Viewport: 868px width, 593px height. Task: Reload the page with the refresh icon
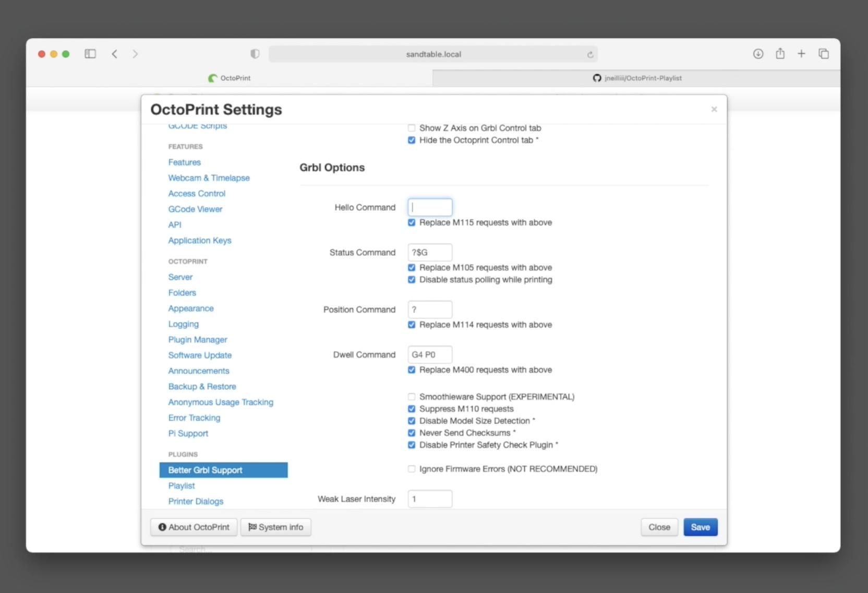590,54
